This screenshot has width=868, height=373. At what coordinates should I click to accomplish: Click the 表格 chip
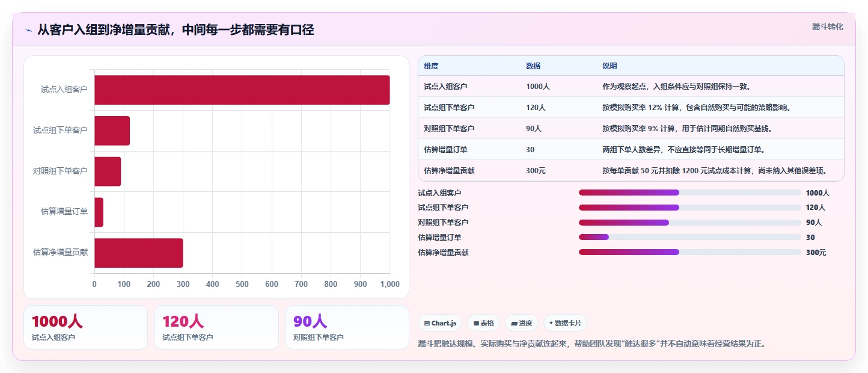(483, 323)
